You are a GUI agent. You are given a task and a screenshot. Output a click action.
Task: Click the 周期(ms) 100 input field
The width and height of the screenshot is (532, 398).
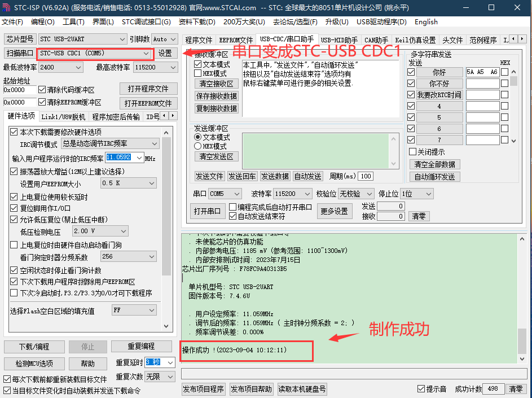click(x=366, y=176)
